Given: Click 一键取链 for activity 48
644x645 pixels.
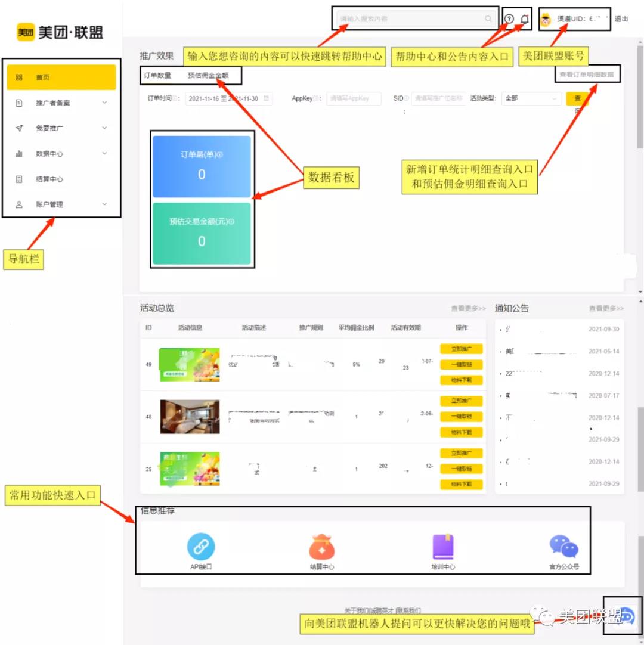Looking at the screenshot, I should point(462,416).
